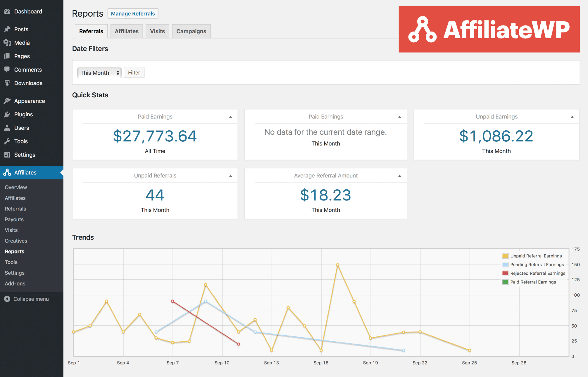Image resolution: width=588 pixels, height=377 pixels.
Task: Click the $1,086.22 unpaid earnings value
Action: [x=496, y=136]
